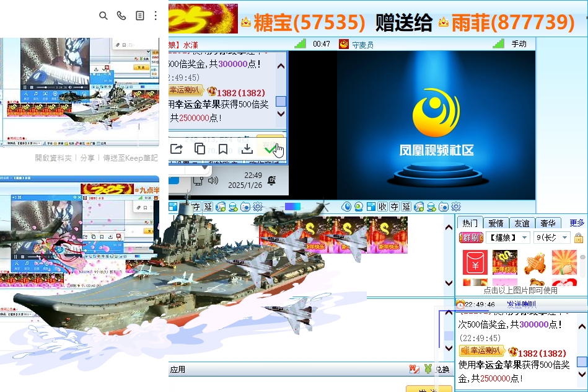The width and height of the screenshot is (588, 392).
Task: Open the 9(长 quantity dropdown
Action: point(551,238)
